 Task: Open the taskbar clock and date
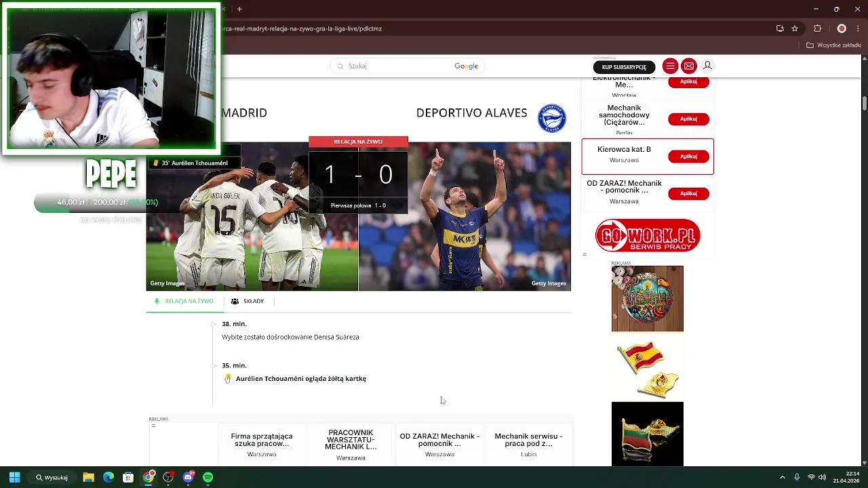click(846, 477)
